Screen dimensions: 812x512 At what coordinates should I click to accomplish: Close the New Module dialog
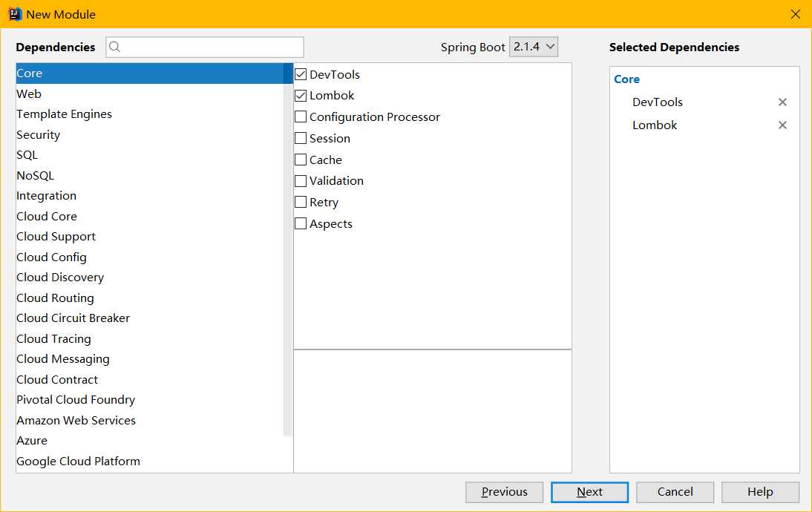pyautogui.click(x=796, y=14)
